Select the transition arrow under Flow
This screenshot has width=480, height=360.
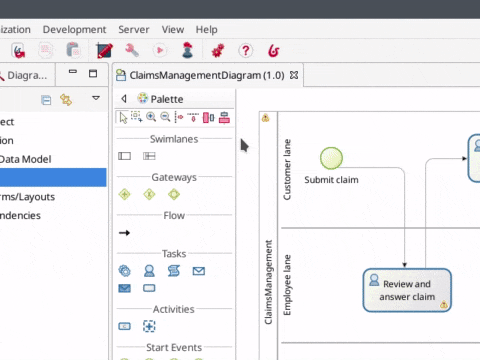[x=124, y=233]
